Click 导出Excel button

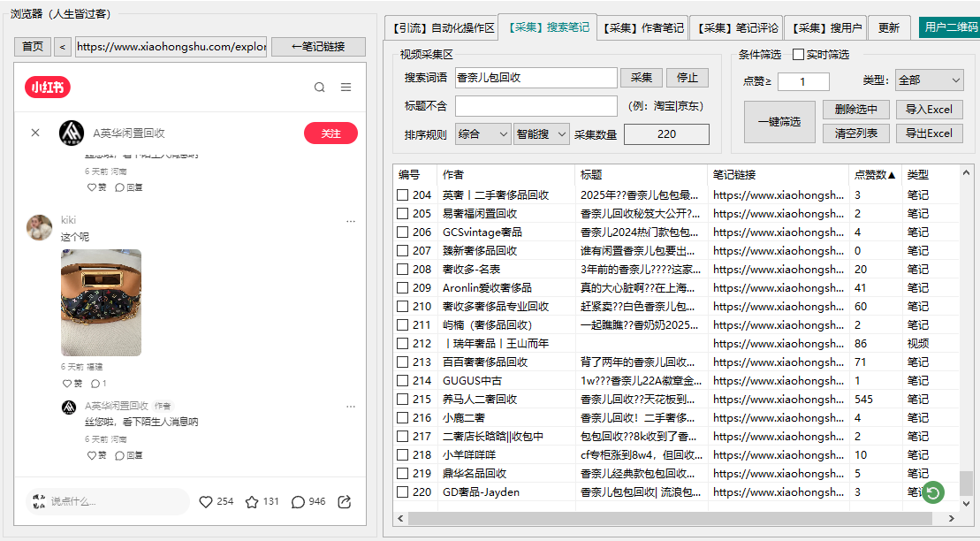[929, 133]
